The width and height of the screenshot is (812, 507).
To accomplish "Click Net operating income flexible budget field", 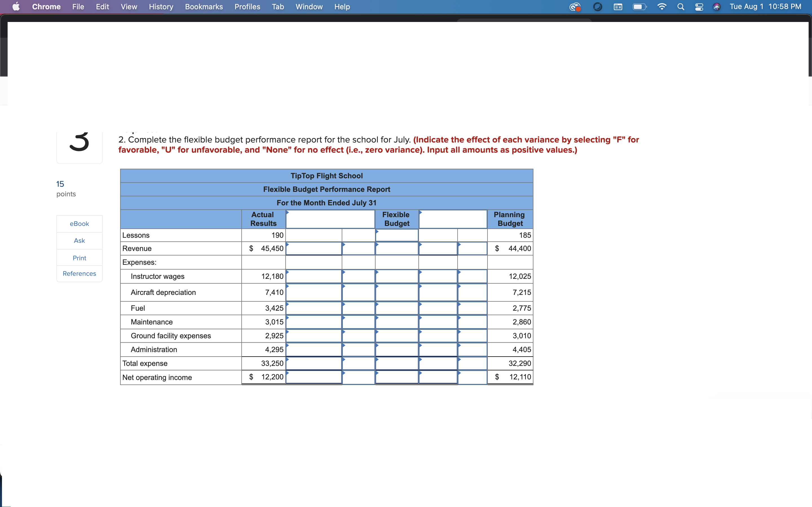I will pyautogui.click(x=397, y=377).
